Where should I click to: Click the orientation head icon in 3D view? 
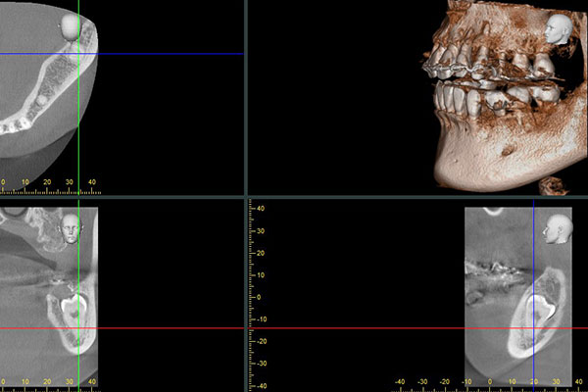coord(559,29)
